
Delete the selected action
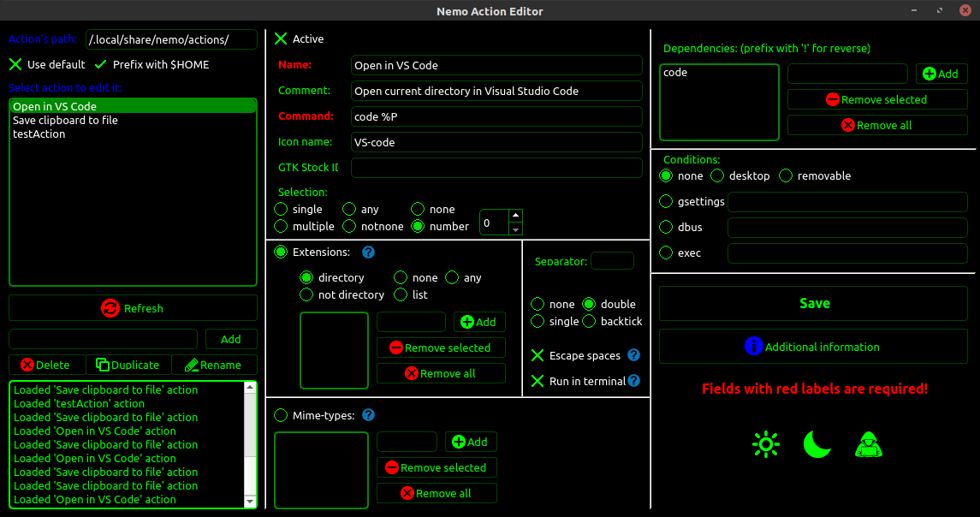pyautogui.click(x=47, y=365)
